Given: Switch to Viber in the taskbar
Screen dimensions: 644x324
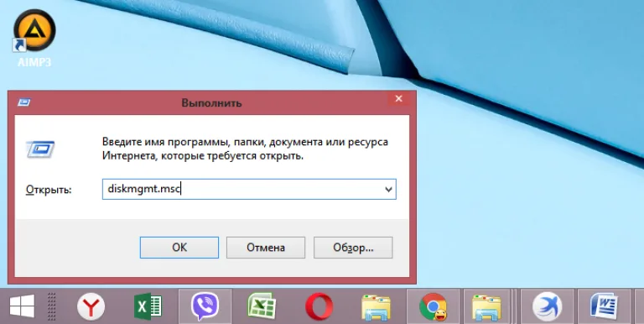Looking at the screenshot, I should (205, 306).
